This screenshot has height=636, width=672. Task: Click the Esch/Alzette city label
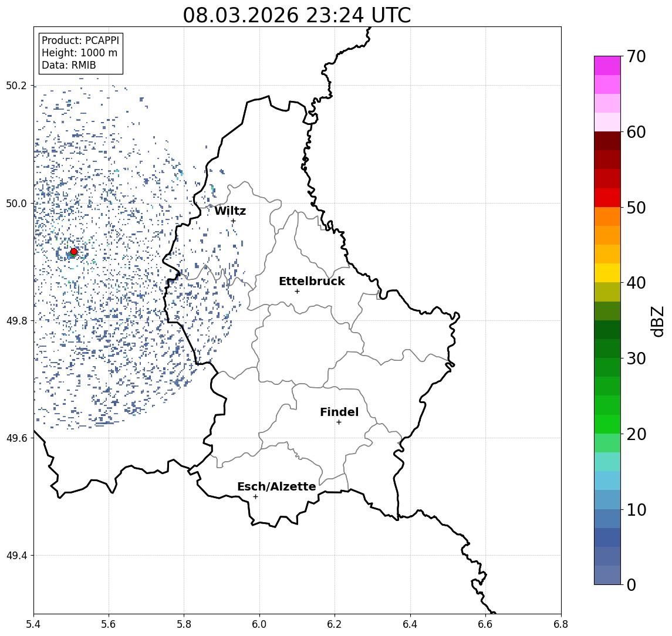click(276, 486)
